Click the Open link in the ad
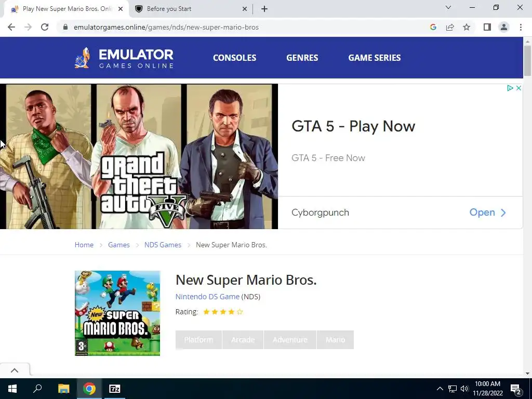 [487, 212]
